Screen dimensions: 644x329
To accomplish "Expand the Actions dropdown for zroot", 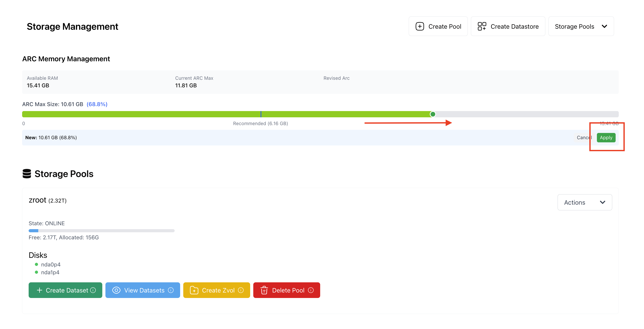I will (585, 202).
